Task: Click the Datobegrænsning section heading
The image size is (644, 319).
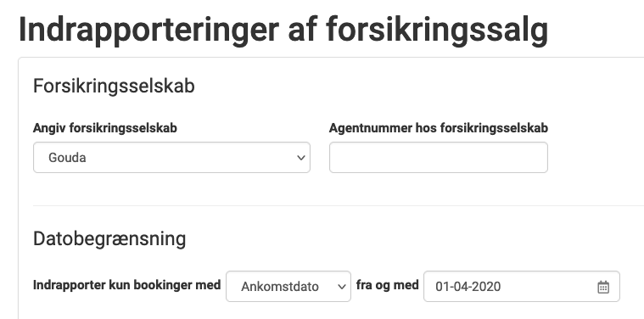Action: tap(109, 239)
